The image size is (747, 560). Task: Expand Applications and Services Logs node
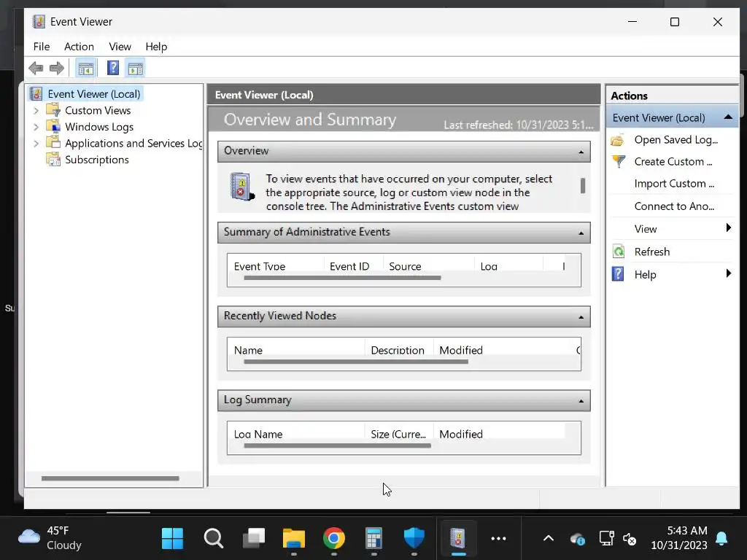36,144
